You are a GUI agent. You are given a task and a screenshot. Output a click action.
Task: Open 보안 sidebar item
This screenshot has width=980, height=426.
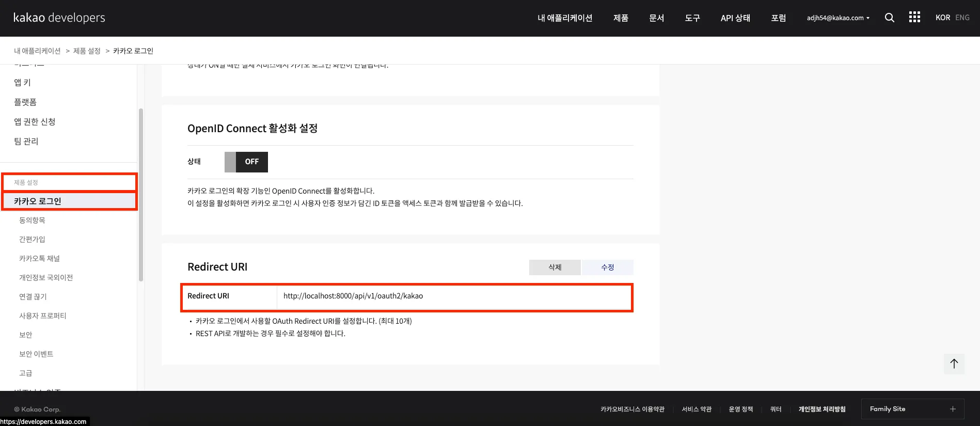[x=26, y=335]
